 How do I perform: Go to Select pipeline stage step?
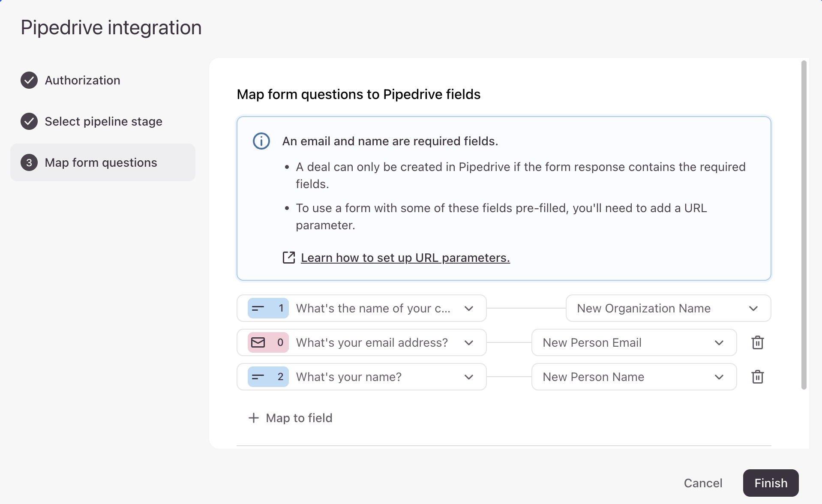[103, 121]
